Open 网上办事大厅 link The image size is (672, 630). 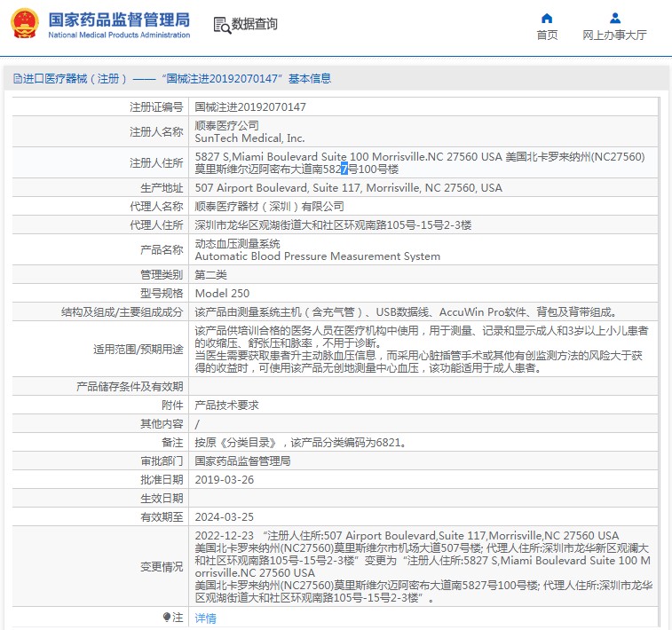point(614,35)
